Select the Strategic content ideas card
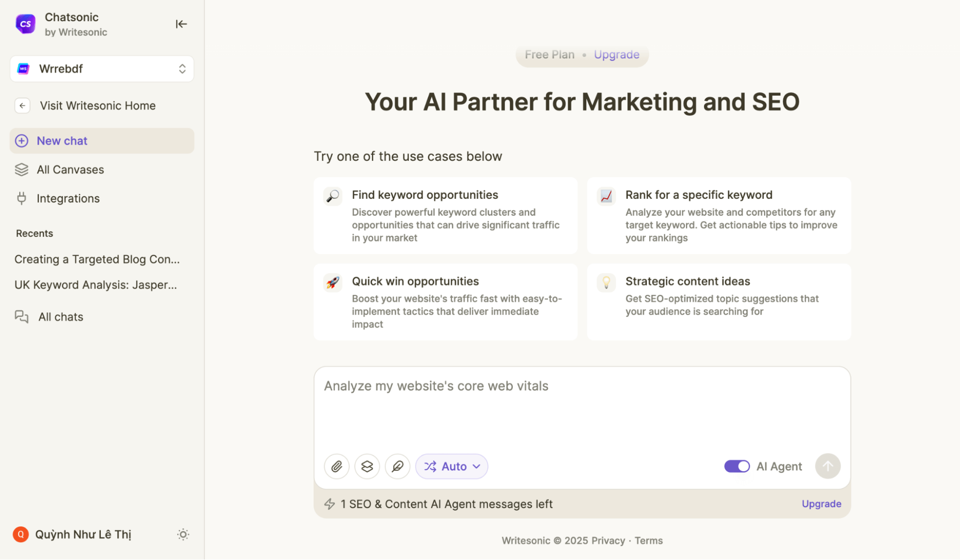Viewport: 960px width, 560px height. [719, 302]
